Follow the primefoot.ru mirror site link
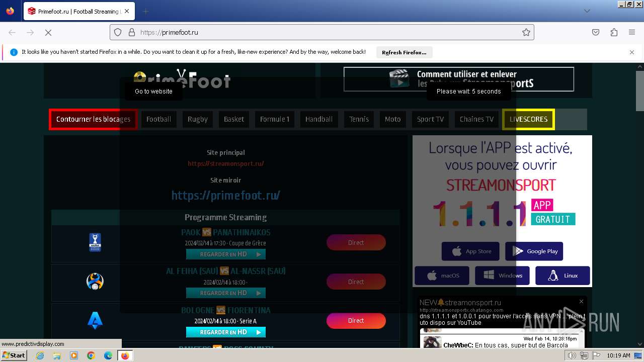Image resolution: width=644 pixels, height=362 pixels. click(x=226, y=195)
